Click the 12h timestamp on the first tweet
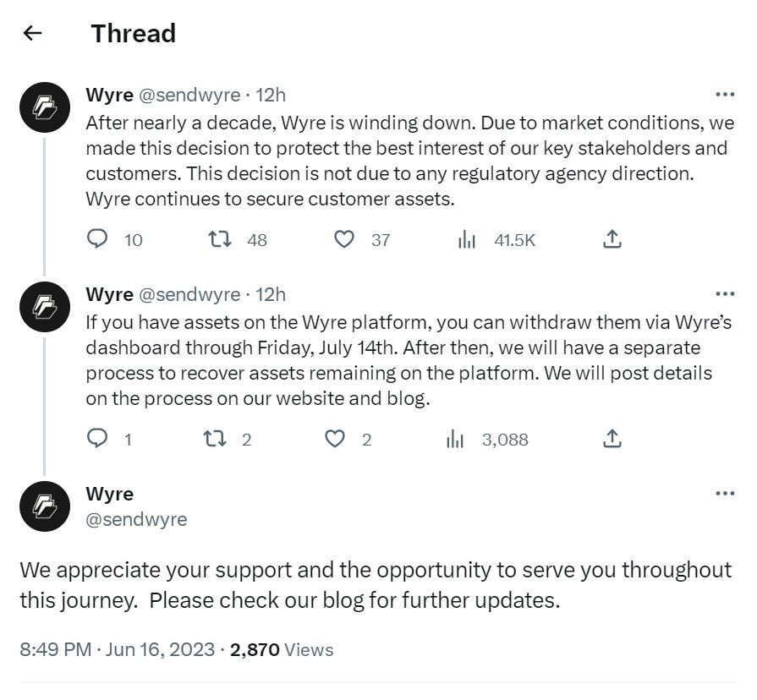The width and height of the screenshot is (757, 700). tap(271, 95)
